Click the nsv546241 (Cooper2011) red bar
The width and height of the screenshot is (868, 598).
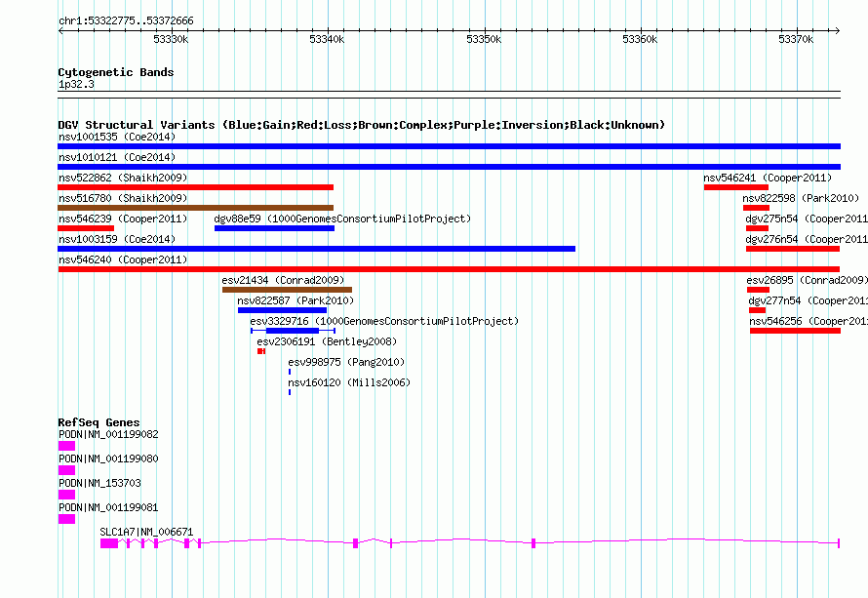coord(736,187)
